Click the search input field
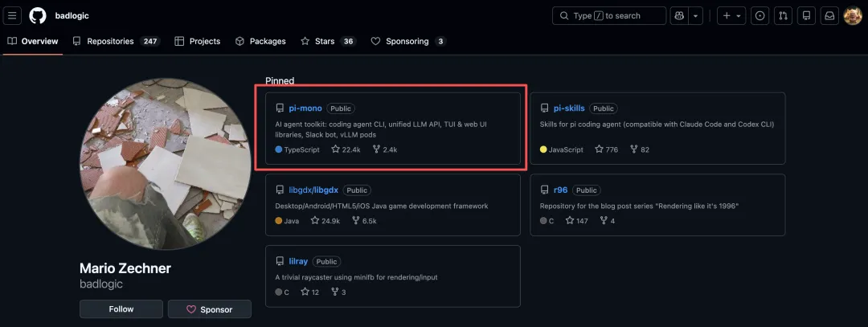 pyautogui.click(x=608, y=15)
